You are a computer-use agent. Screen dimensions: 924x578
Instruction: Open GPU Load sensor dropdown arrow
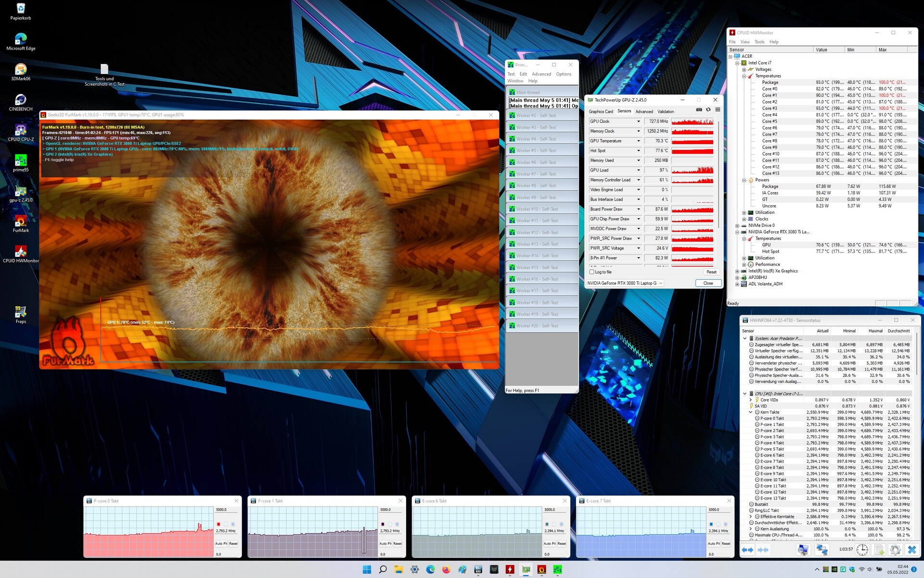click(639, 170)
